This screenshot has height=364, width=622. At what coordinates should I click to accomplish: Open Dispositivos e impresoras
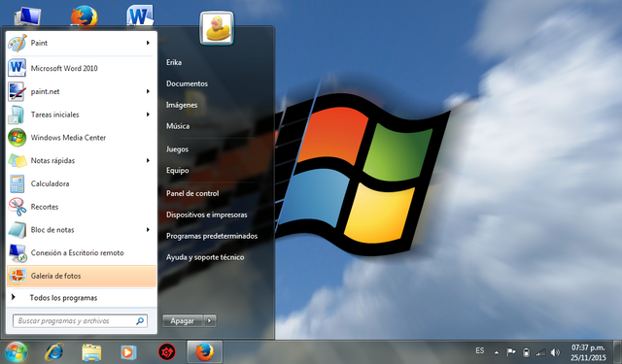[x=207, y=215]
